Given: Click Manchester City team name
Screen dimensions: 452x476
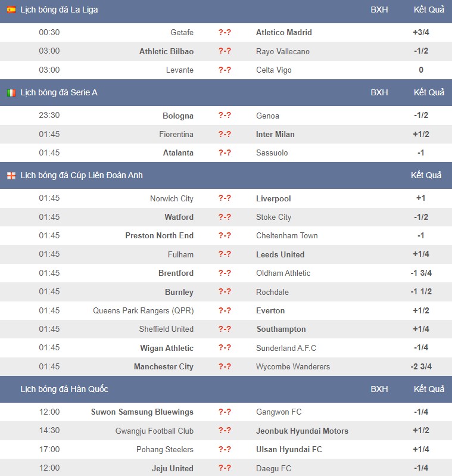Looking at the screenshot, I should tap(164, 367).
